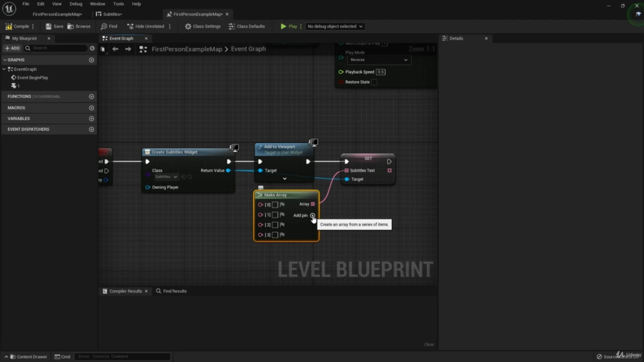
Task: Add a new function
Action: [x=92, y=97]
